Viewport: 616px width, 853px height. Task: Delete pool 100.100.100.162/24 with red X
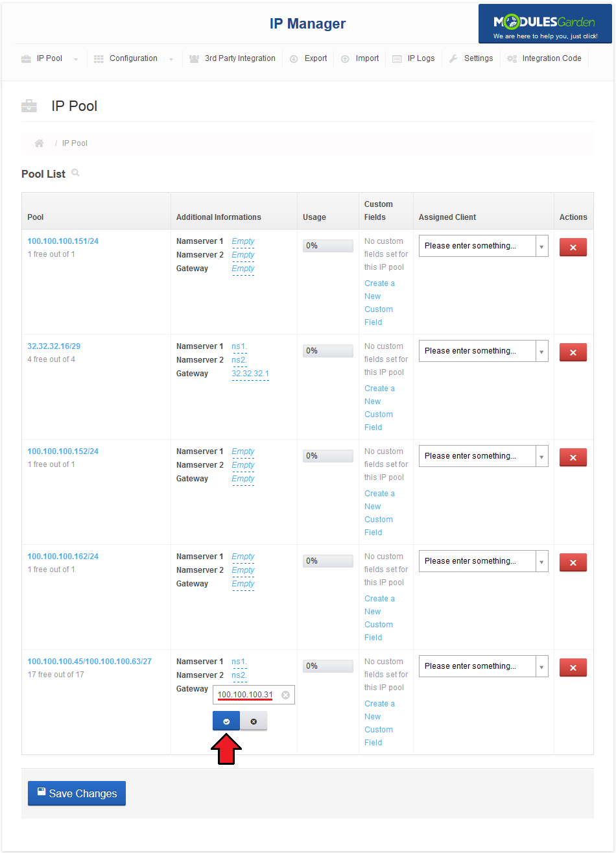(x=573, y=562)
